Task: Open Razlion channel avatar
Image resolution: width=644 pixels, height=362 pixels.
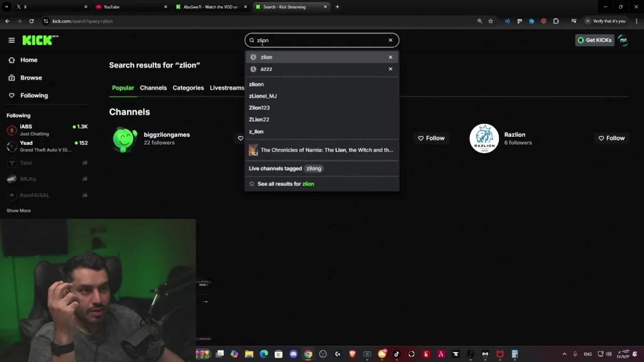Action: click(x=484, y=138)
